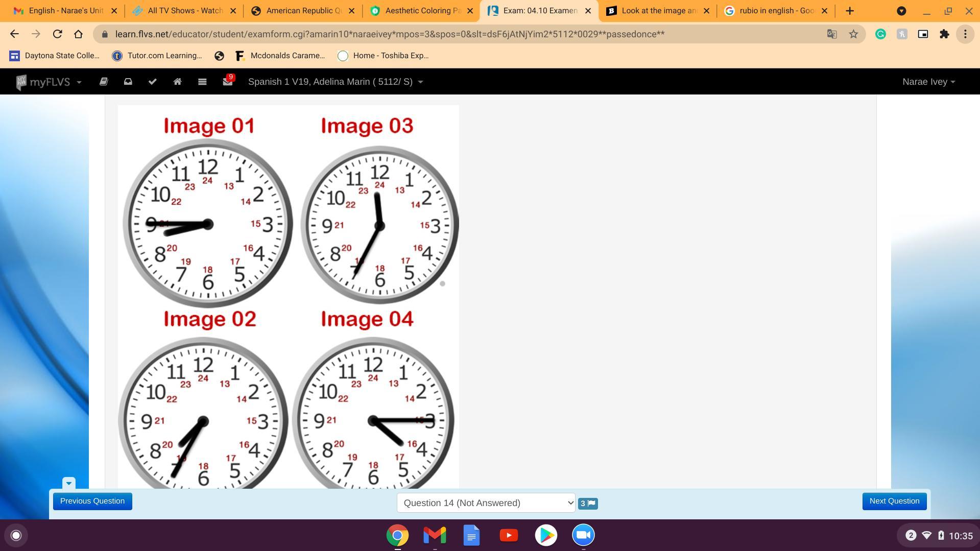Open Chrome extensions puzzle icon
This screenshot has width=980, height=551.
coord(944,34)
